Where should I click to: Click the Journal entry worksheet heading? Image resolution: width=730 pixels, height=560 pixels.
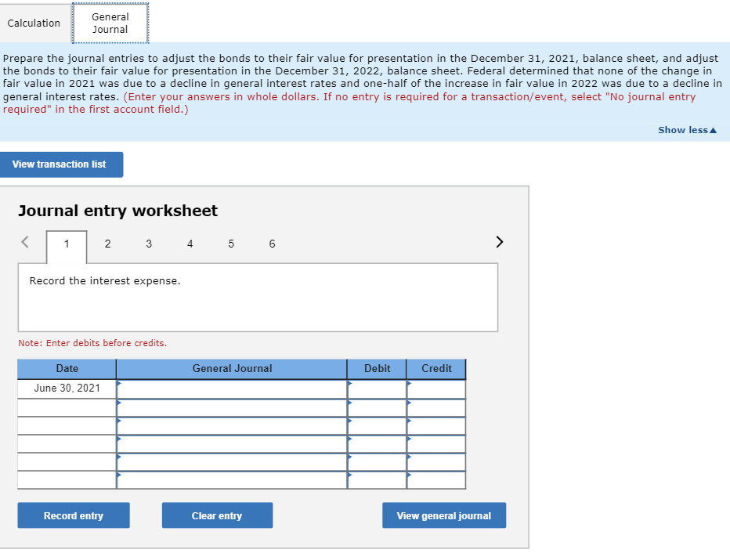pos(117,211)
